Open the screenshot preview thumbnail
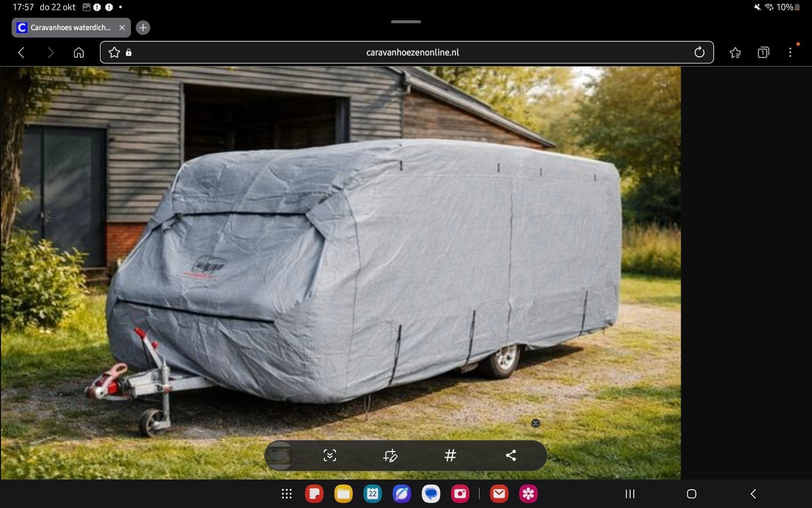The image size is (812, 508). point(279,455)
